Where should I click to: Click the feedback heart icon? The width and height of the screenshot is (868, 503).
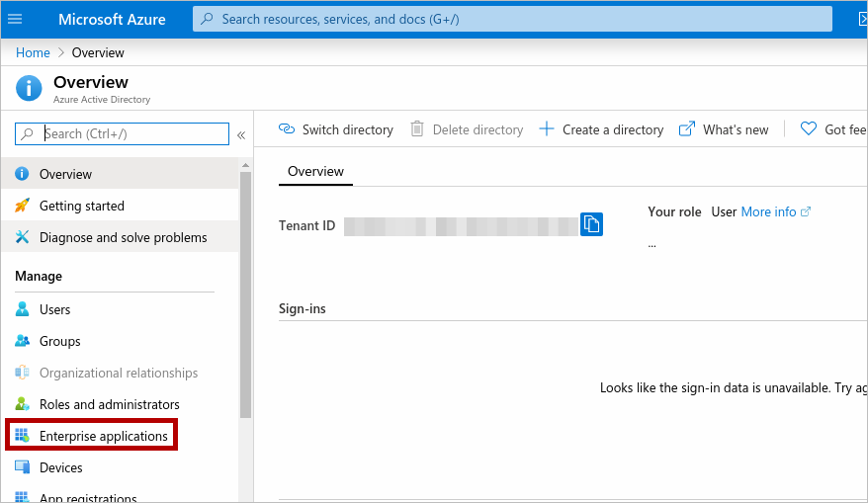pos(808,129)
